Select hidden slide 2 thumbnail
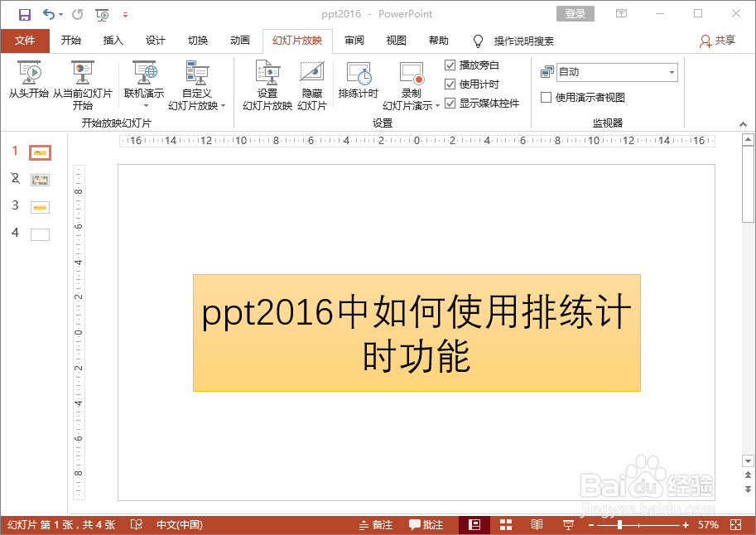Viewport: 756px width, 535px height. tap(40, 181)
